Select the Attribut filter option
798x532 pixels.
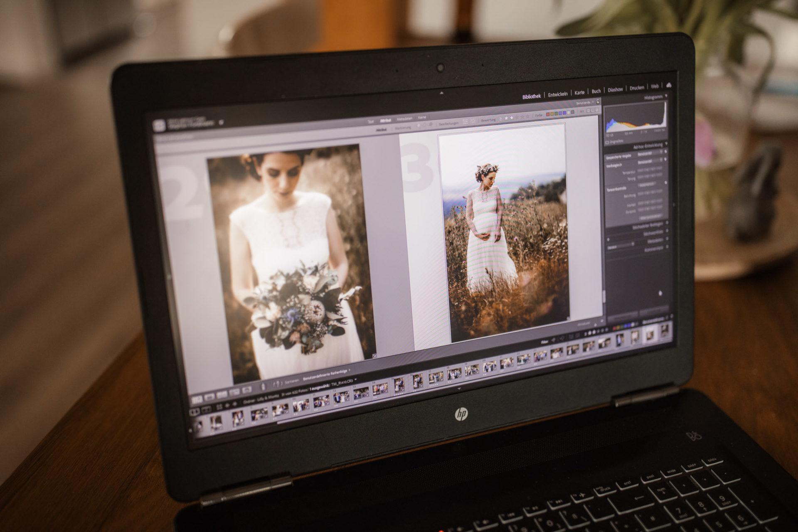385,121
